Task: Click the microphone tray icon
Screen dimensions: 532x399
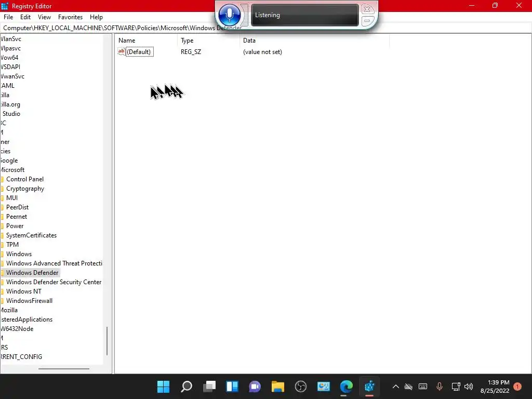Action: pos(440,387)
